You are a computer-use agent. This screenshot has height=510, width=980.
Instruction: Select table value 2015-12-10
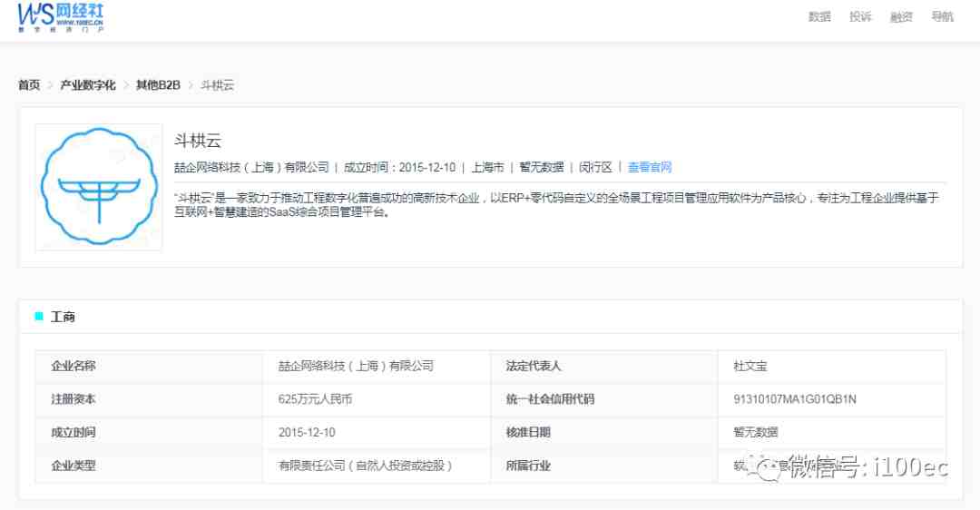tap(307, 433)
